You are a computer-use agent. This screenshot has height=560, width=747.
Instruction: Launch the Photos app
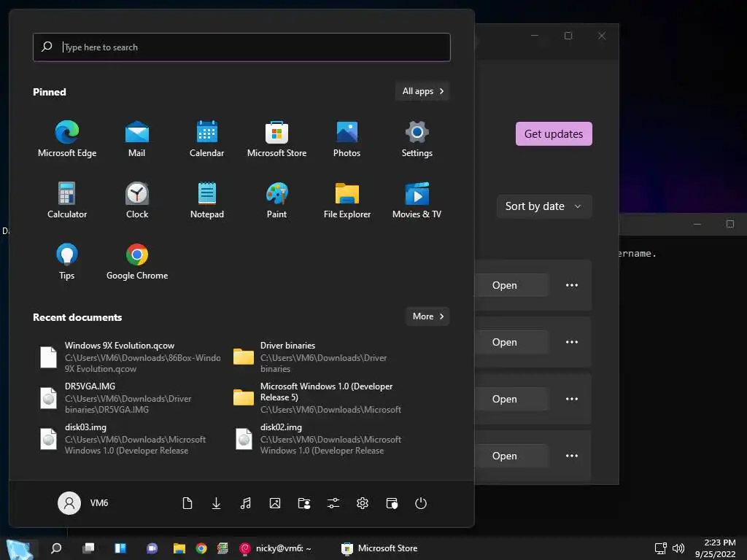point(347,139)
